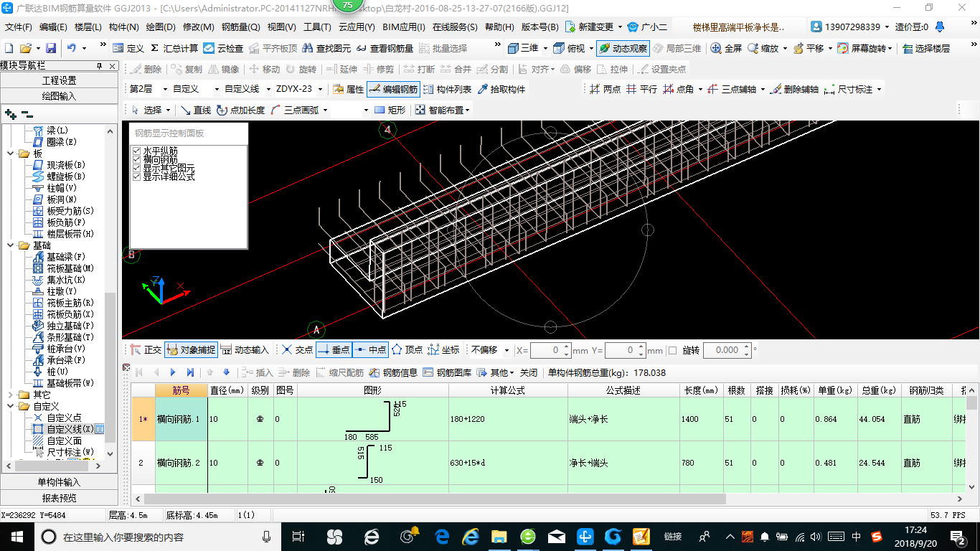
Task: Check the 旋转 rotation checkbox
Action: click(x=672, y=350)
